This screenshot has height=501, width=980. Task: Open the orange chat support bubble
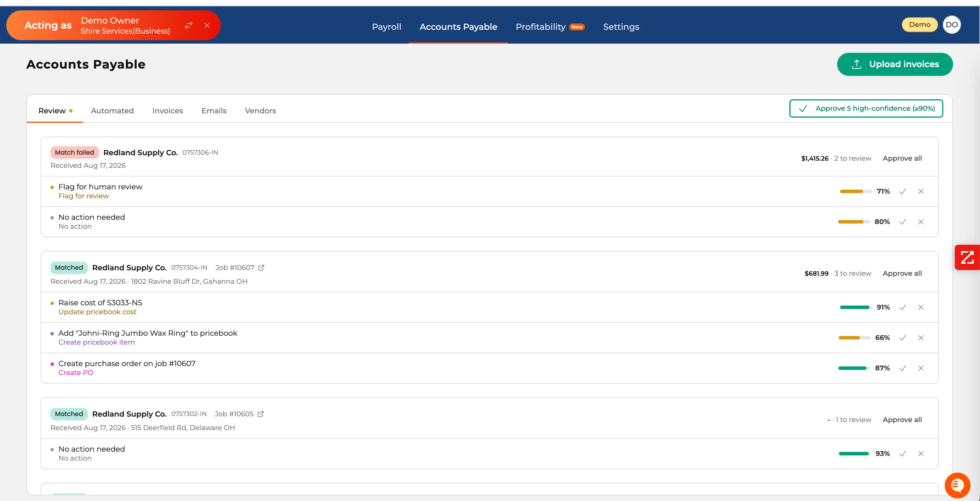[x=957, y=486]
